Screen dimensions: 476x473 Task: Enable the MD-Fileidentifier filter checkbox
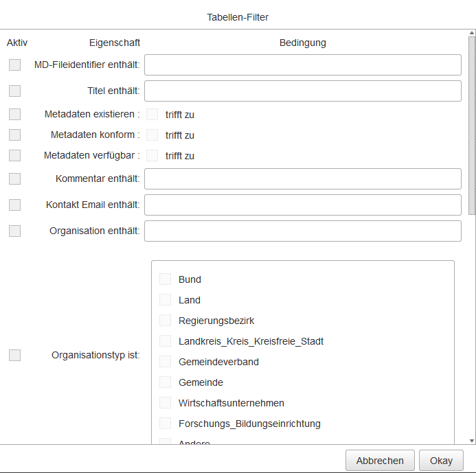point(14,65)
